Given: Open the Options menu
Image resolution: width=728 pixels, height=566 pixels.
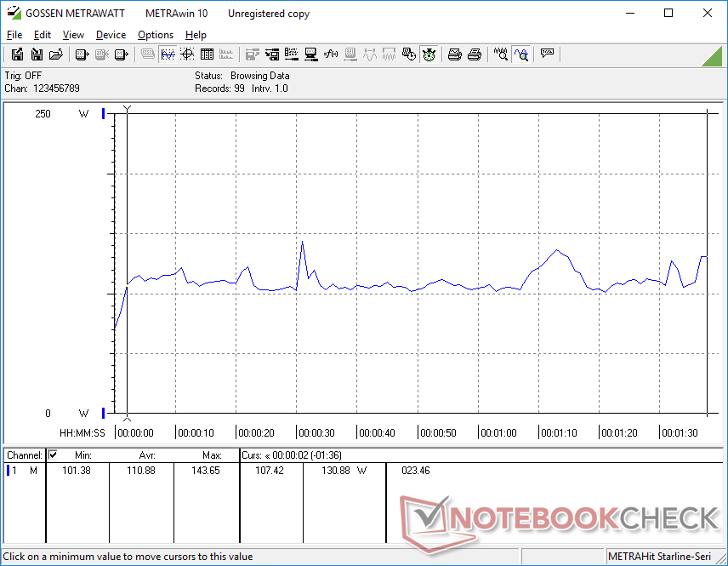Looking at the screenshot, I should point(156,35).
